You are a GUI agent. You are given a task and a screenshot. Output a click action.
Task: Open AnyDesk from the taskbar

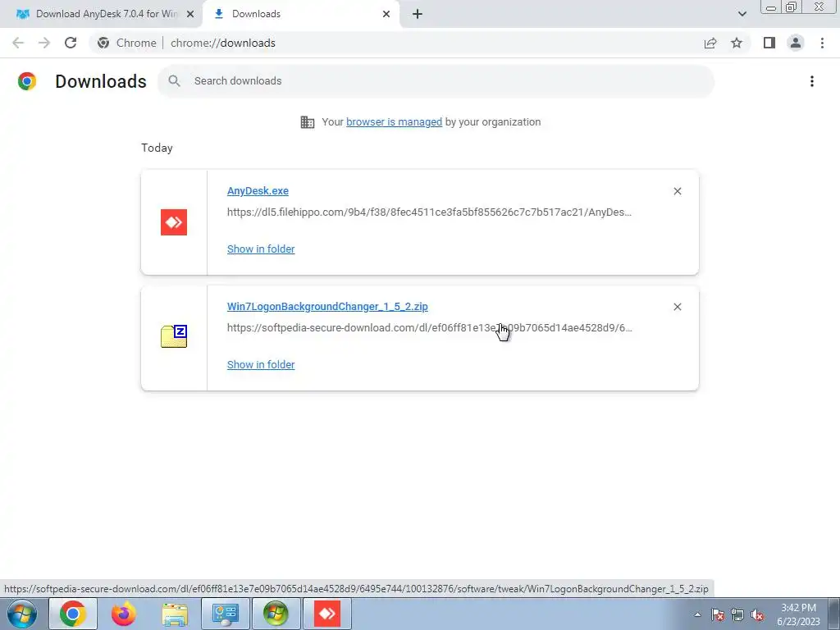327,614
